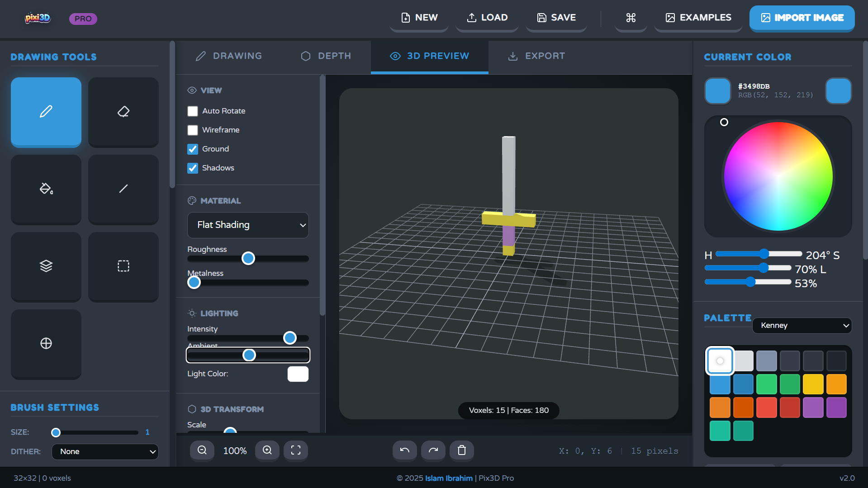Click the fit-to-screen icon
This screenshot has height=488, width=868.
tap(296, 450)
